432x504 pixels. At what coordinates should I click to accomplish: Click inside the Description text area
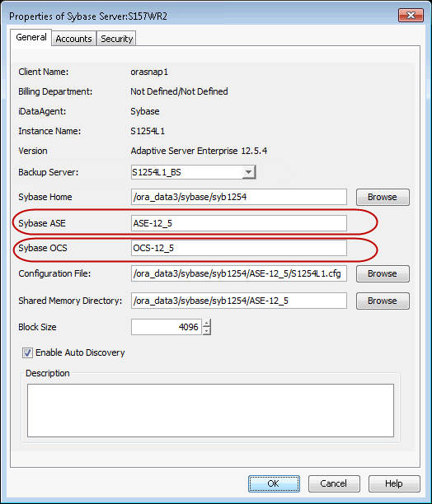210,410
